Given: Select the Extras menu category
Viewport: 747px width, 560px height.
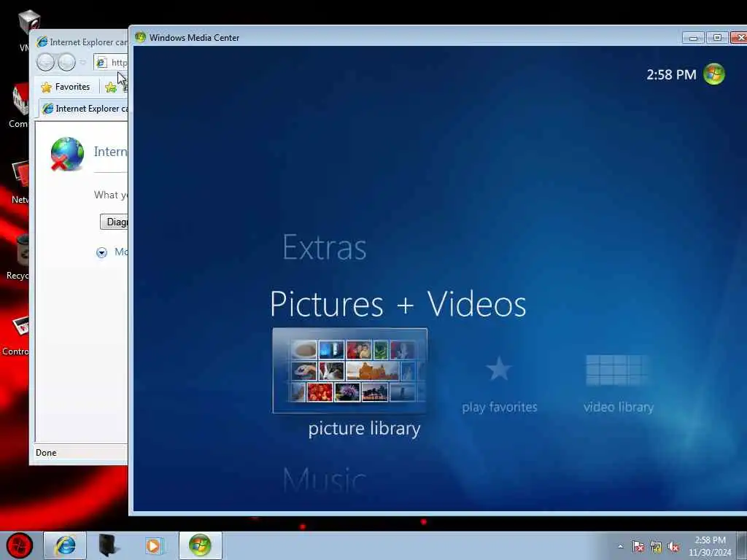Looking at the screenshot, I should click(x=325, y=247).
